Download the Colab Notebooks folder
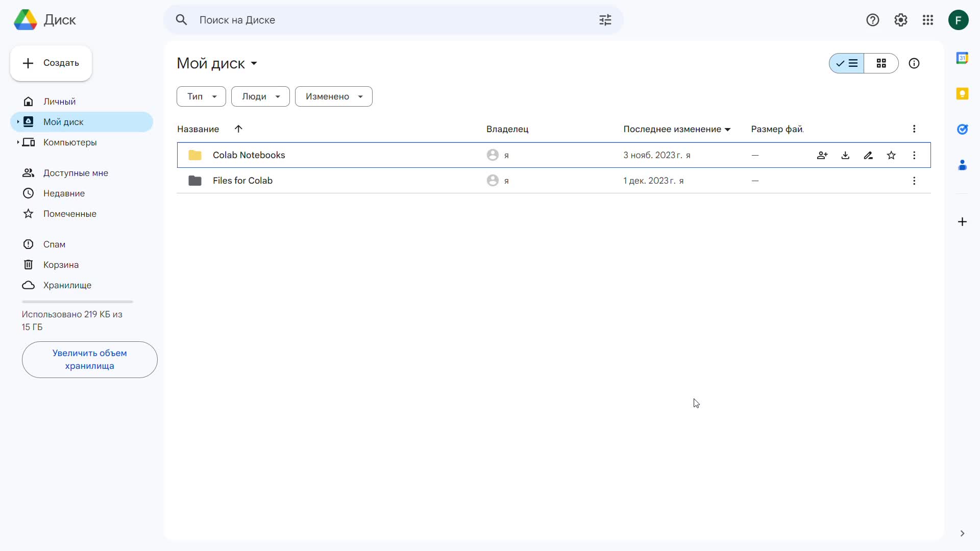This screenshot has width=980, height=551. click(845, 155)
